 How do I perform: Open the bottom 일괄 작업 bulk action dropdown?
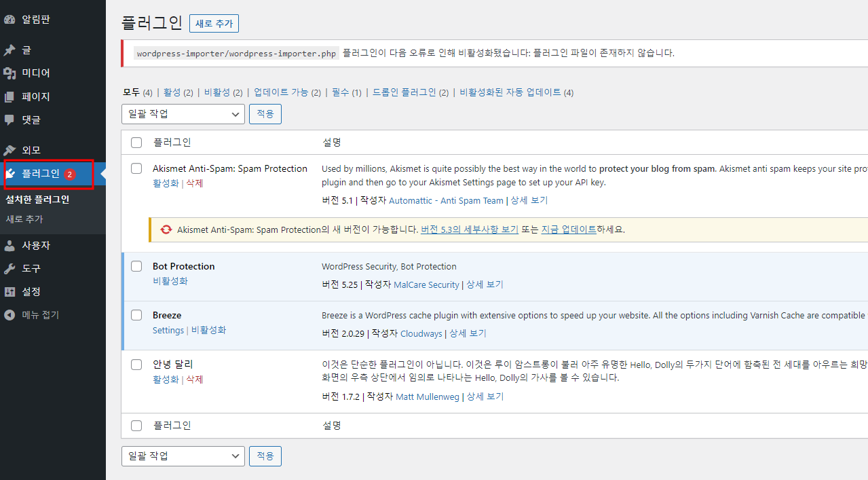click(183, 456)
